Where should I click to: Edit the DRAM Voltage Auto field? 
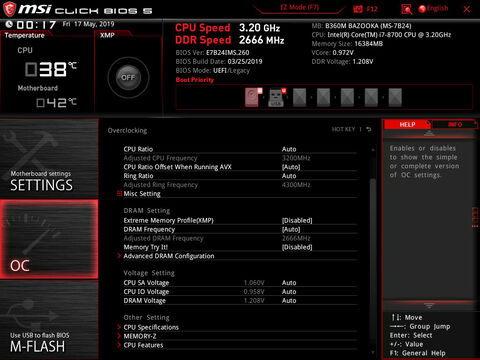pos(289,300)
